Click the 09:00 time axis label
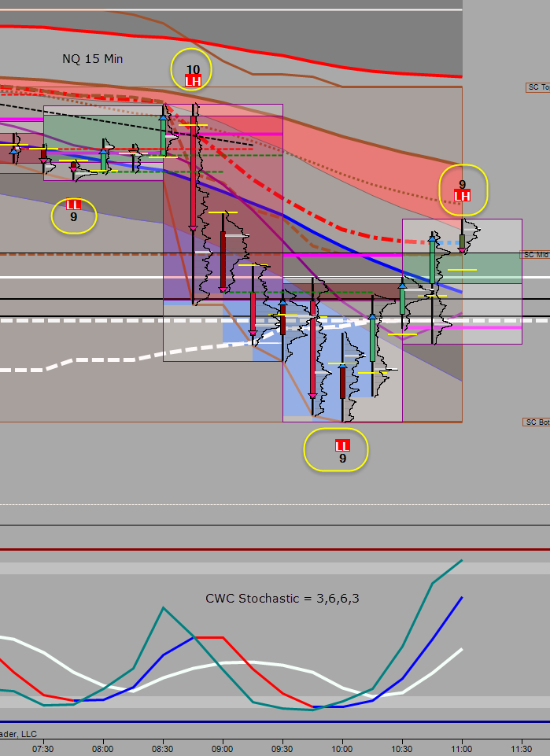 pos(222,749)
